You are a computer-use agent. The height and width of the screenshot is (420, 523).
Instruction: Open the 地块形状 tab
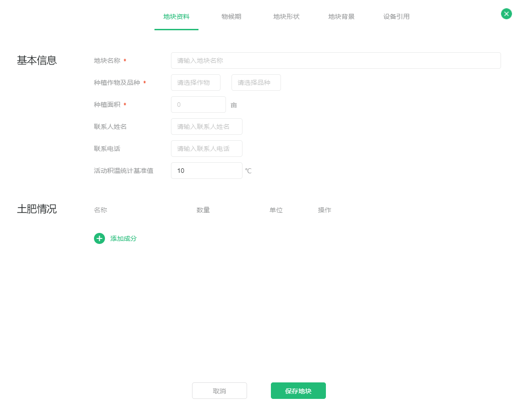tap(286, 17)
